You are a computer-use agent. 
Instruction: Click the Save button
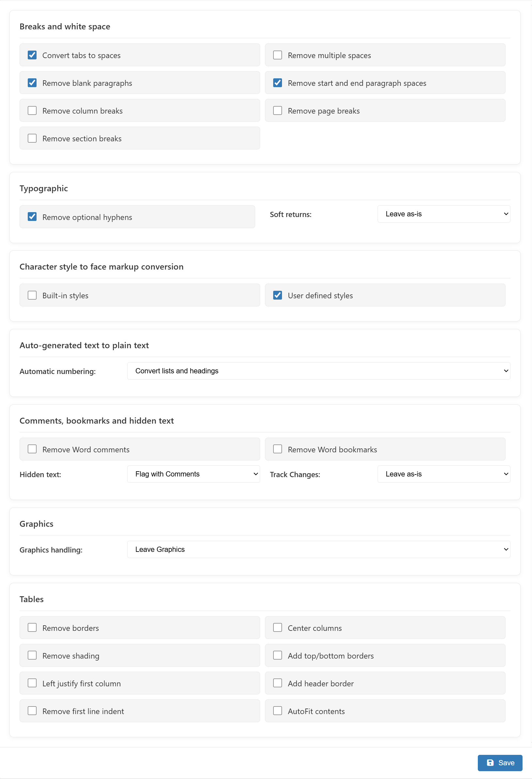[499, 763]
